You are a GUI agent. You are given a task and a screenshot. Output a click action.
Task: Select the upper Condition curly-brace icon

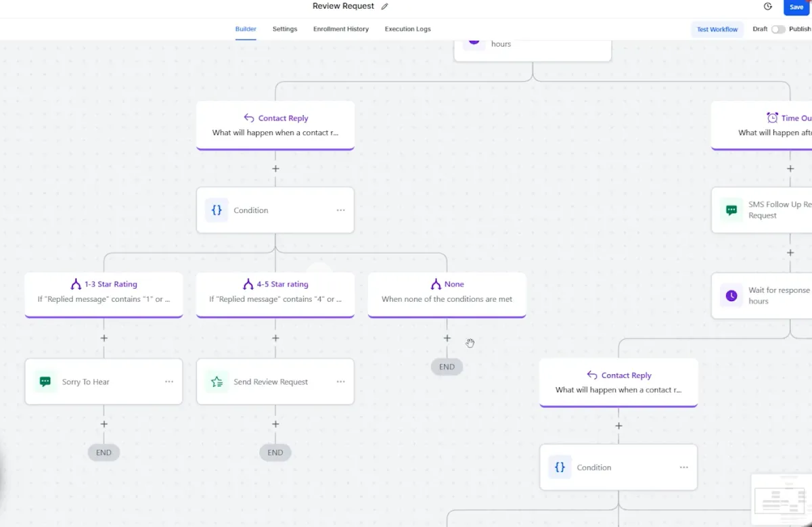coord(217,210)
